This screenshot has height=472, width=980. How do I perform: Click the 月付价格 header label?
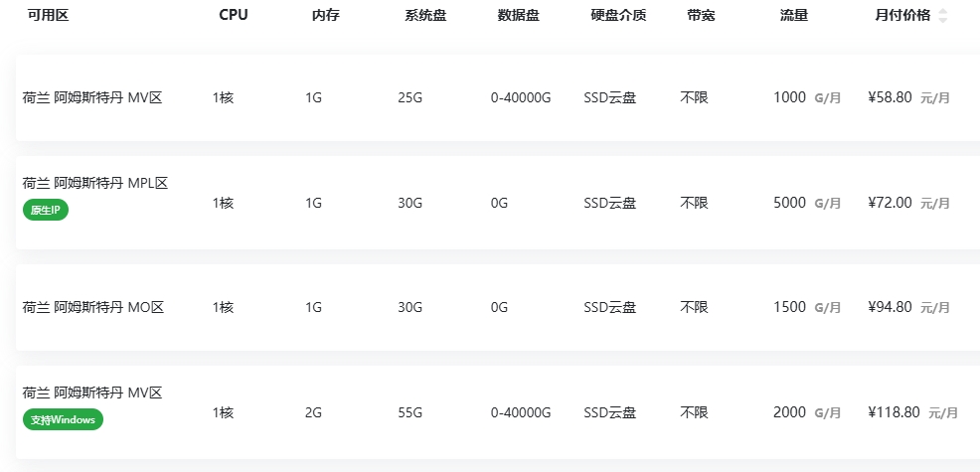coord(902,15)
